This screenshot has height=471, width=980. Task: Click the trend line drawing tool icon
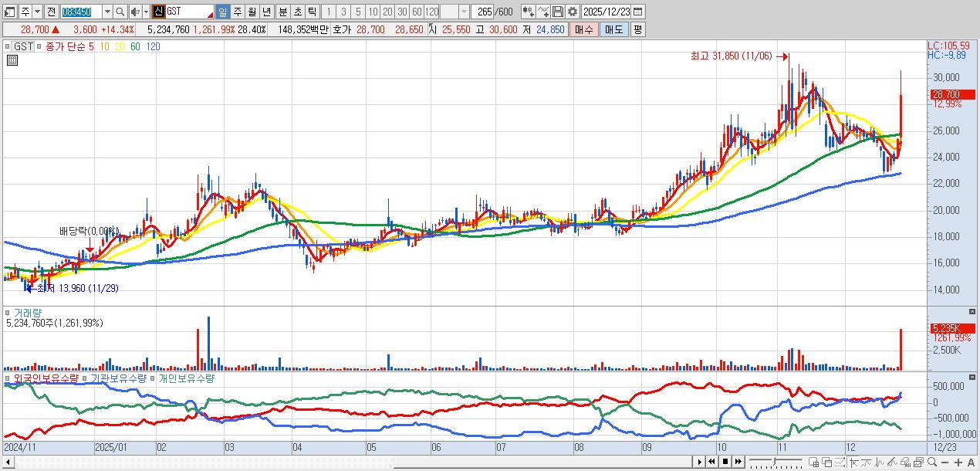(x=892, y=463)
